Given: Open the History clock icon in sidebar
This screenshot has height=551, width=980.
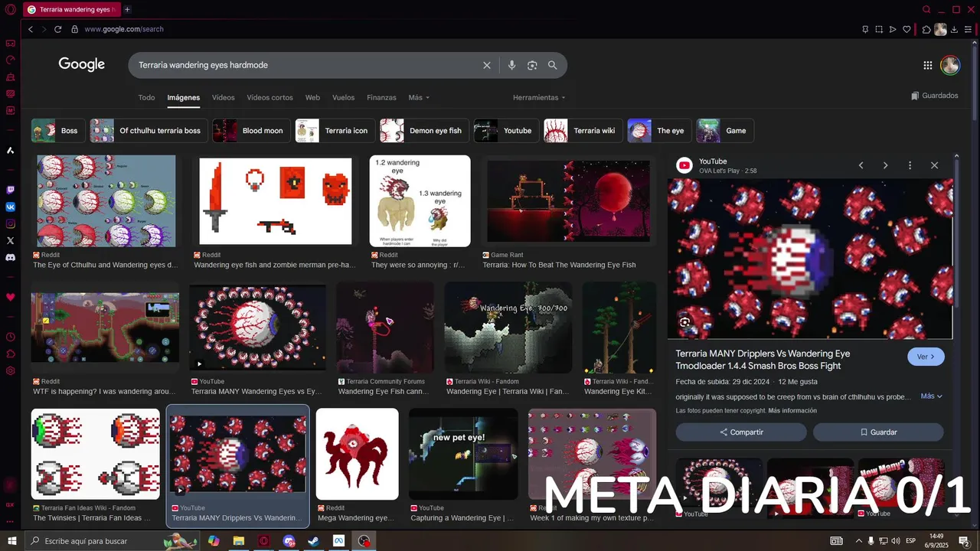Looking at the screenshot, I should [10, 337].
